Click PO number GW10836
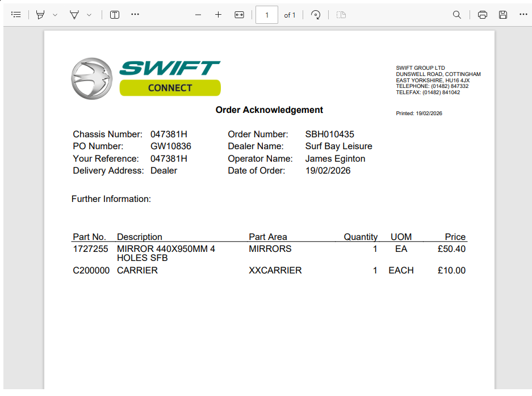 171,146
